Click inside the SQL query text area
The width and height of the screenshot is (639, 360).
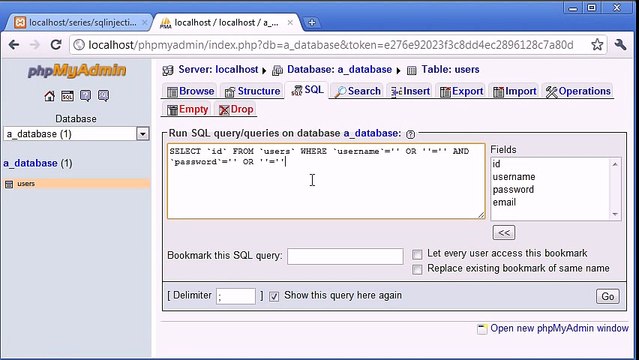pos(326,181)
